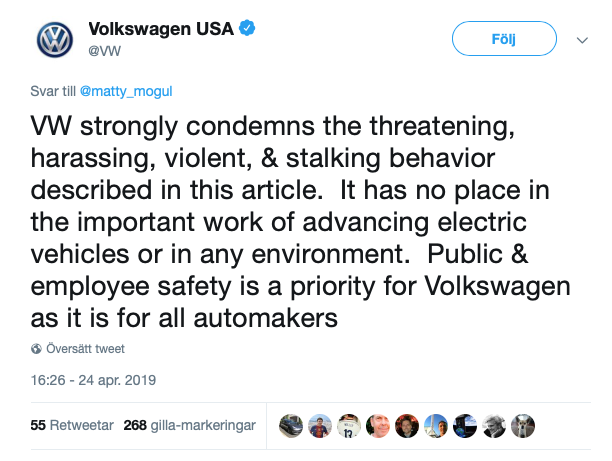Open liker avatar showing the Earth
The height and width of the screenshot is (461, 612).
(x=465, y=425)
